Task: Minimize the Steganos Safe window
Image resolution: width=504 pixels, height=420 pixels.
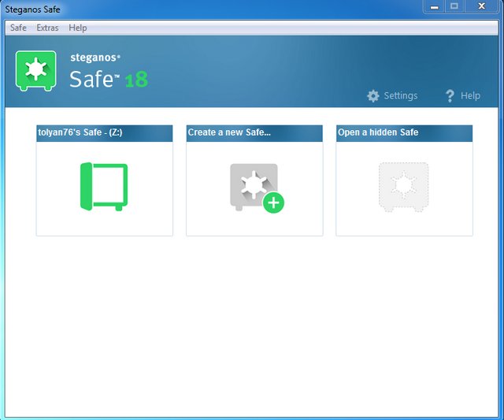Action: (x=435, y=7)
